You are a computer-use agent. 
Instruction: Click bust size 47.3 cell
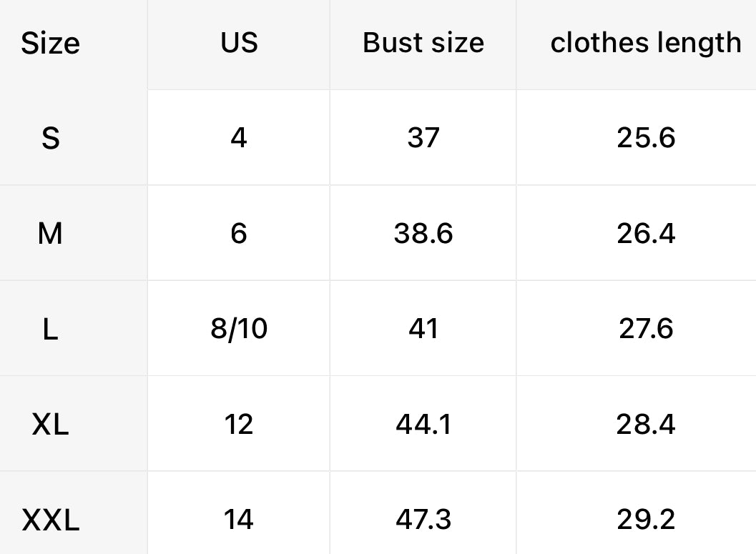point(423,520)
